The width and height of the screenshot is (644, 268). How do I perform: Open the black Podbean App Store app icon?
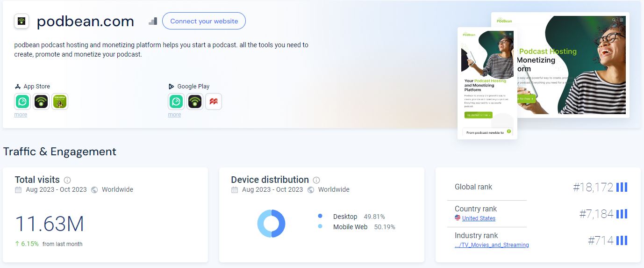(x=41, y=101)
